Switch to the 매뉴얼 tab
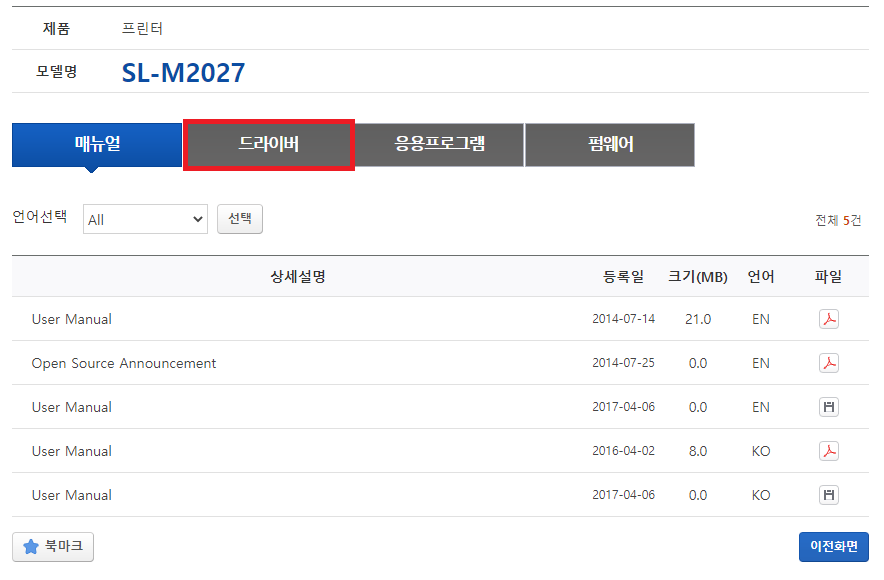884x580 pixels. [x=97, y=145]
